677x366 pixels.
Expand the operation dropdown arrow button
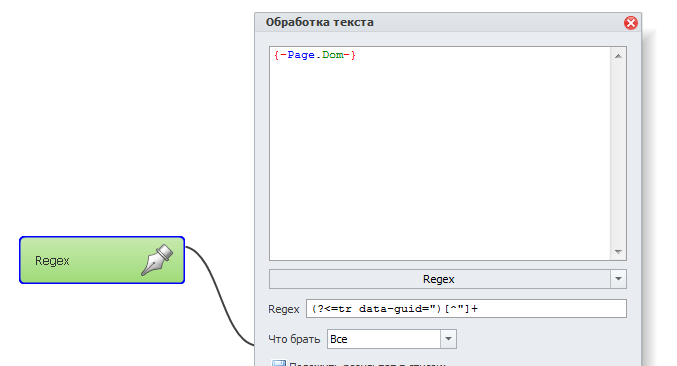[618, 279]
